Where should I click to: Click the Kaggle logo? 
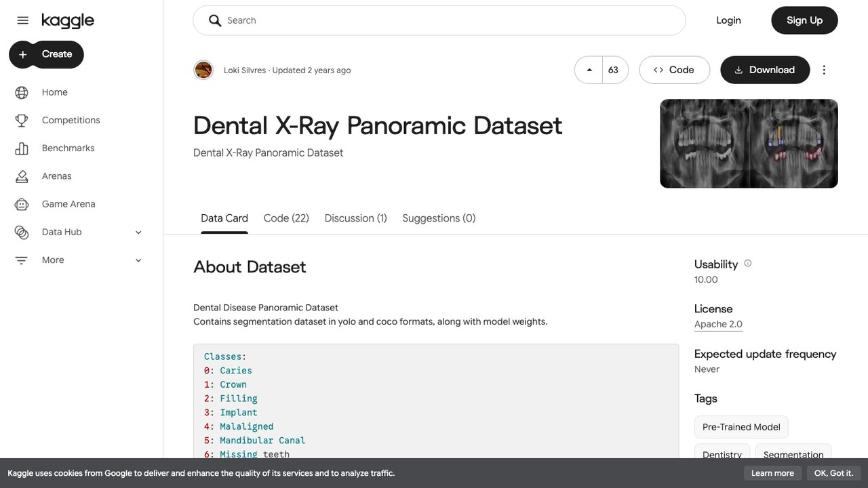tap(68, 21)
